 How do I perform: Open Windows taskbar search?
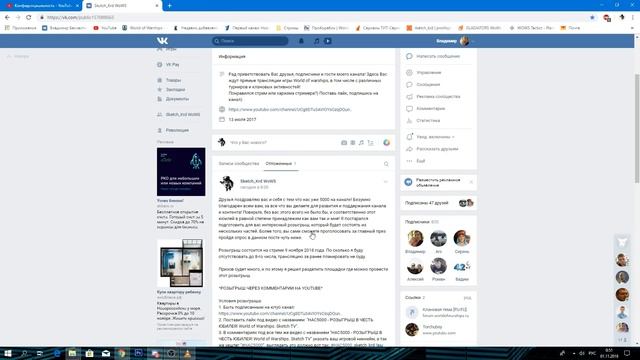click(x=24, y=353)
